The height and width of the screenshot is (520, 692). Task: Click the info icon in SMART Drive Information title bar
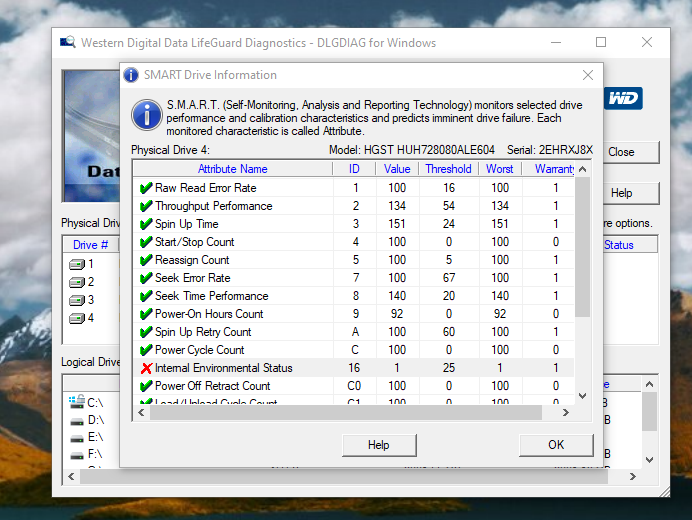click(131, 75)
